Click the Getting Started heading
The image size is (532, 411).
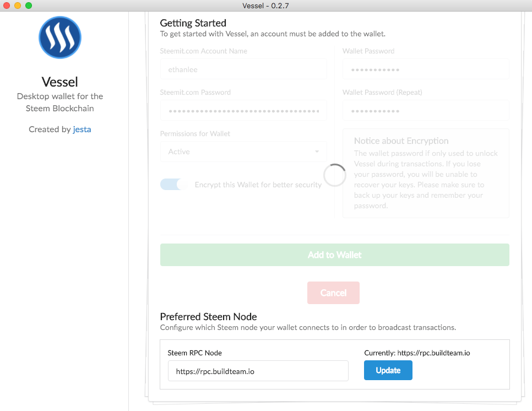193,23
